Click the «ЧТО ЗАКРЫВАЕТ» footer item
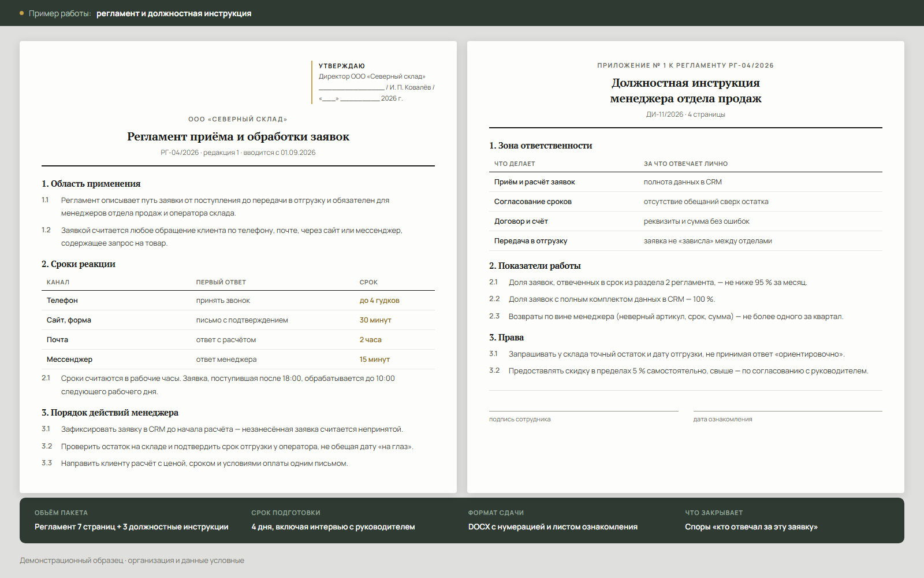 [751, 520]
